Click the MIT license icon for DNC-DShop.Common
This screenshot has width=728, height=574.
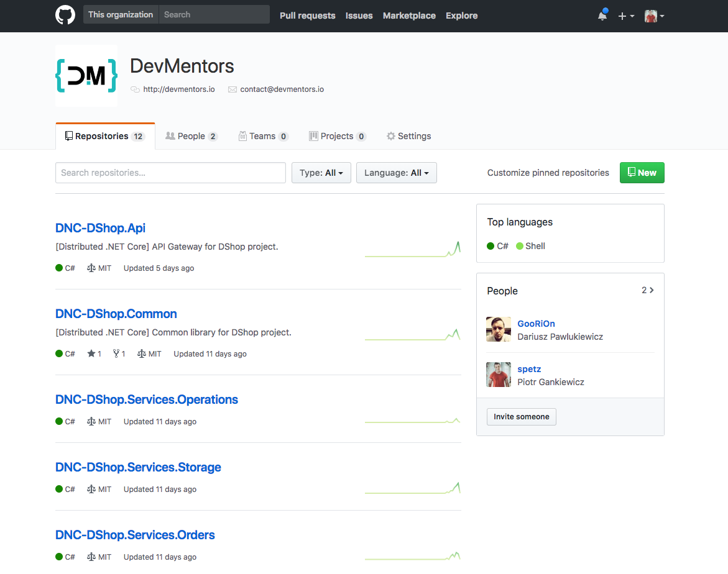(142, 353)
